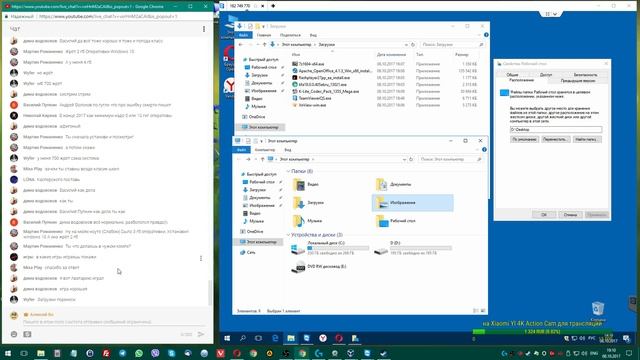Switch to Безопасность tab in properties dialog
Screen dimensions: 640x360
(x=585, y=75)
